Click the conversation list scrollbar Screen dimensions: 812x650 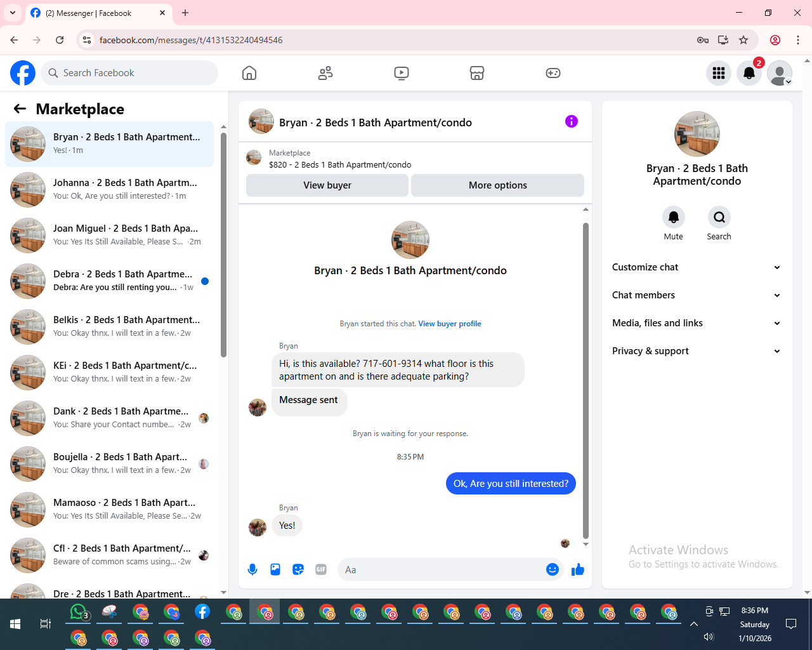223,244
